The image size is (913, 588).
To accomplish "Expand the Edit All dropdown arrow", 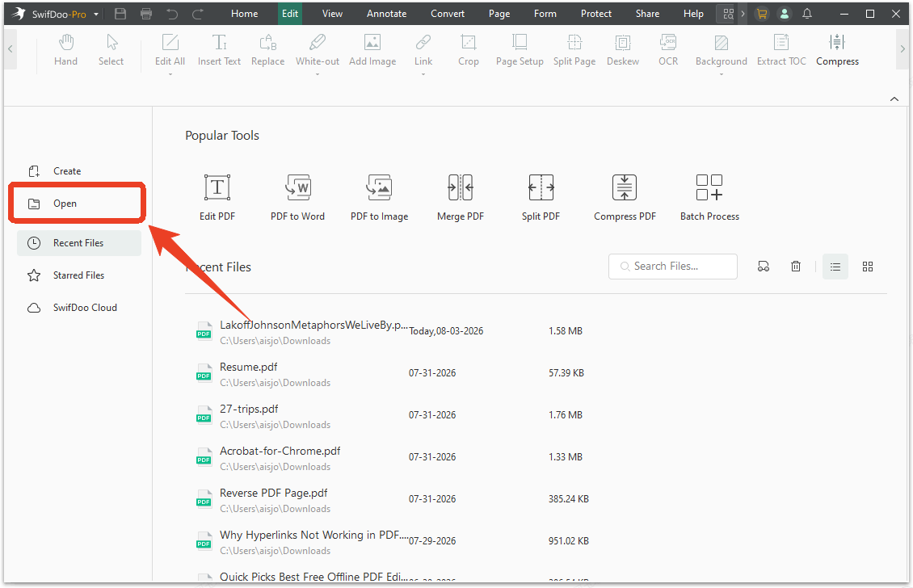I will coord(170,74).
